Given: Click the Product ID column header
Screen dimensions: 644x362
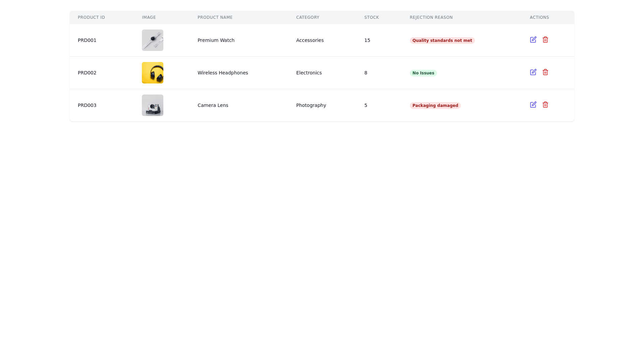Looking at the screenshot, I should pyautogui.click(x=91, y=17).
